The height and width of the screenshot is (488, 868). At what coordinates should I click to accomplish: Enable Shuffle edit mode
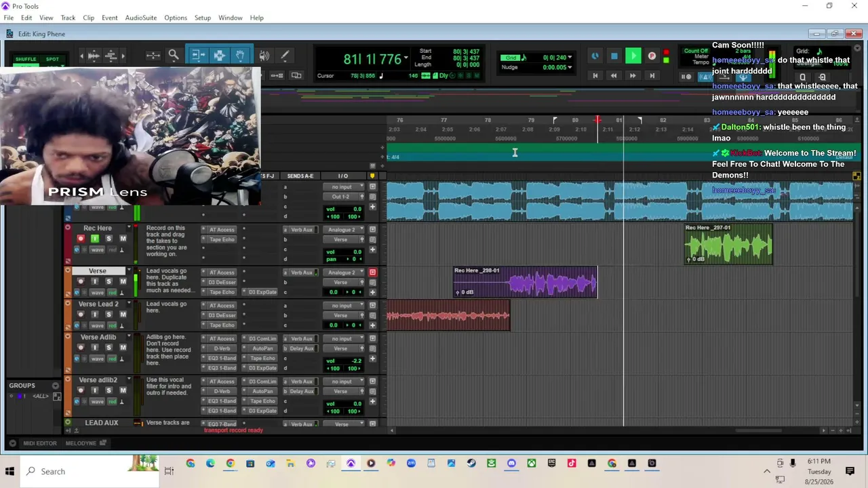pyautogui.click(x=26, y=59)
